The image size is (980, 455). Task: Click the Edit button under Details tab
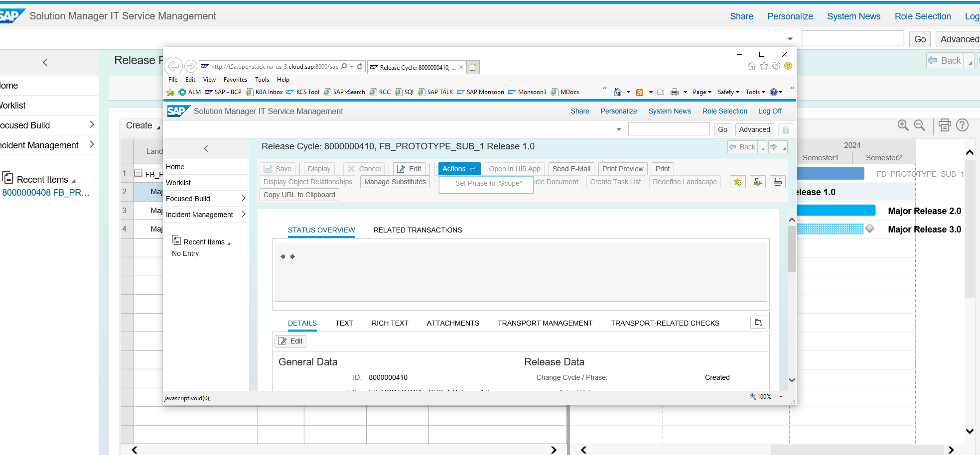click(290, 341)
